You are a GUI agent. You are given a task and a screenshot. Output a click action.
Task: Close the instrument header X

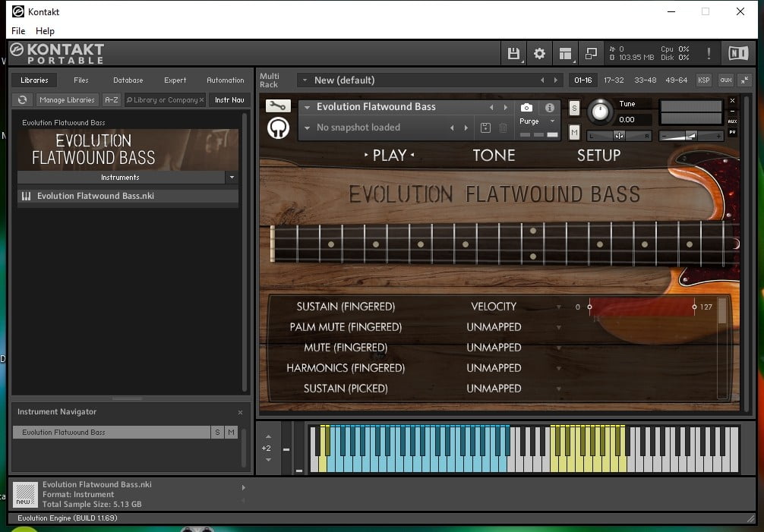coord(732,100)
